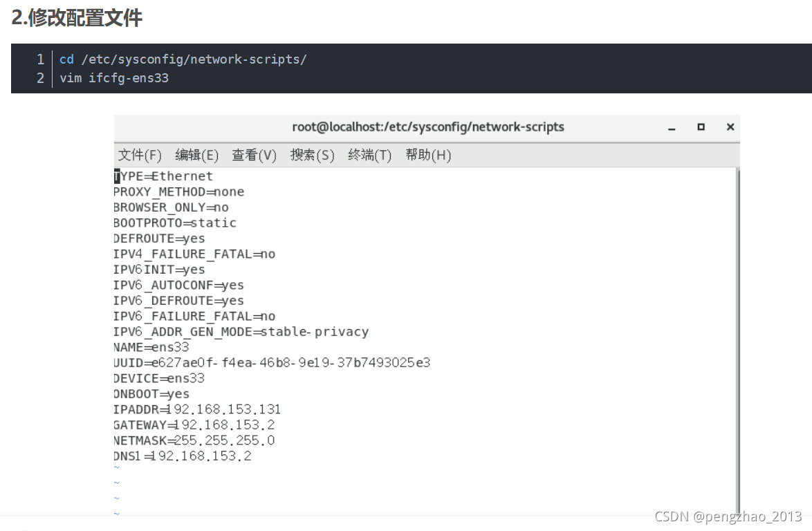Screen dimensions: 812x531
Task: Click the DNS1=192.168.153.2 line
Action: click(x=183, y=456)
